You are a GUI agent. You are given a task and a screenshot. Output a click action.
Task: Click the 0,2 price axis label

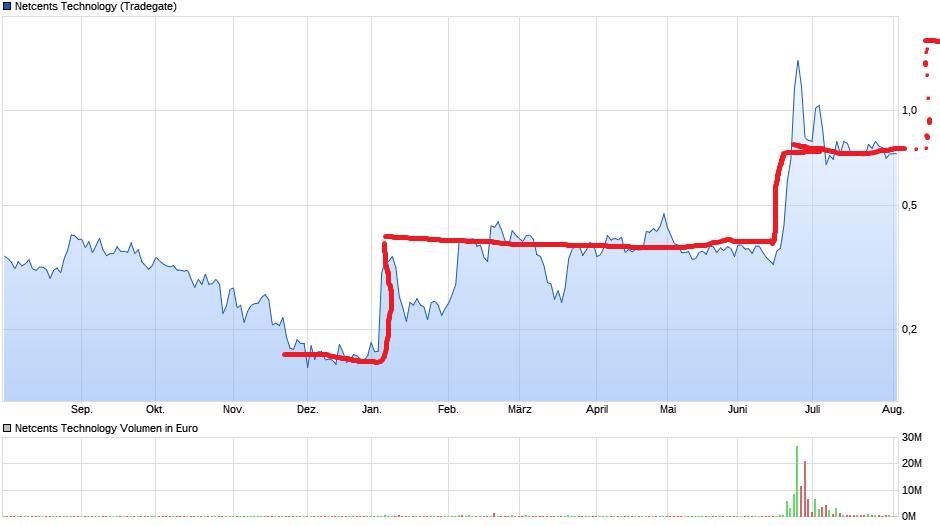[909, 329]
